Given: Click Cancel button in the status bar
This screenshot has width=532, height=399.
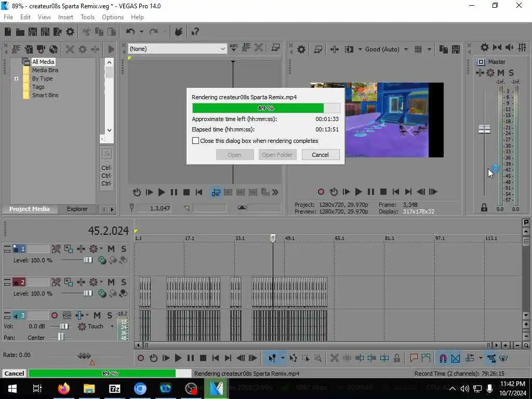Looking at the screenshot, I should pyautogui.click(x=14, y=374).
